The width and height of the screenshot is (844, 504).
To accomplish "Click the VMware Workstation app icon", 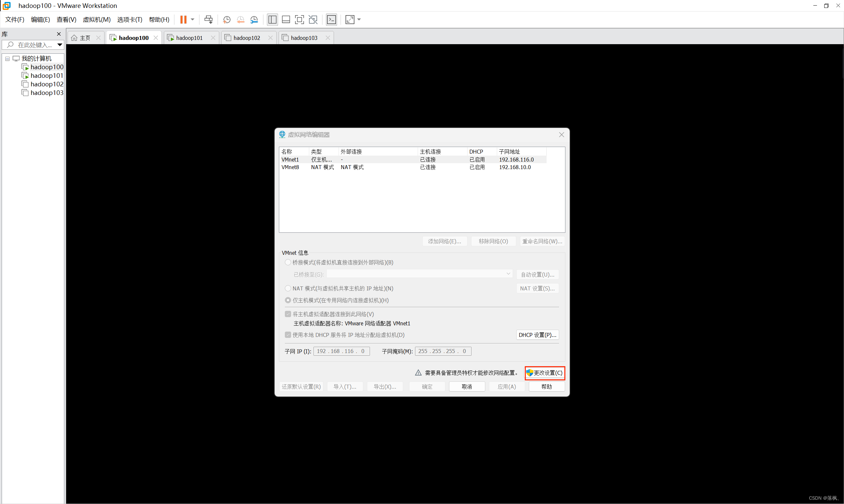I will (7, 6).
